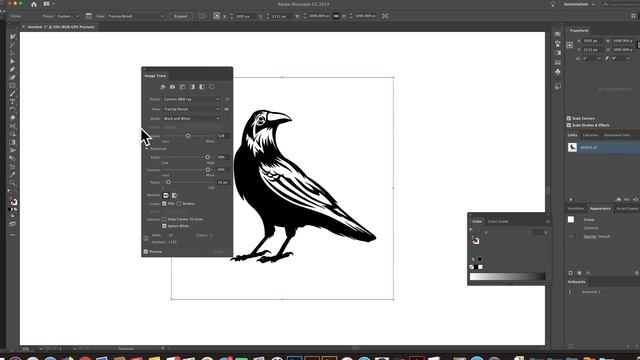Viewport: 640px width, 360px height.
Task: Select the Outline preset icon in Image Trace
Action: [x=211, y=87]
